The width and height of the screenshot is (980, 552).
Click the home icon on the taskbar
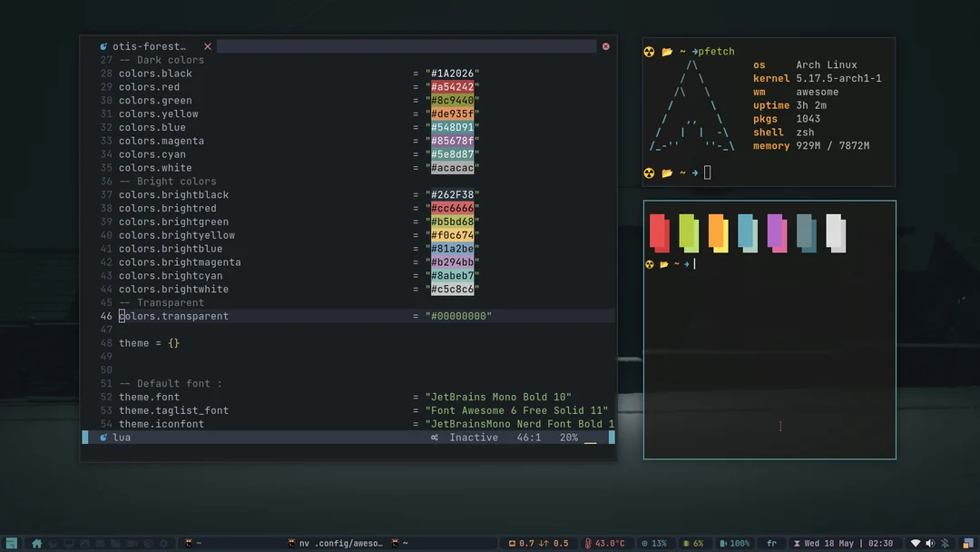coord(36,543)
